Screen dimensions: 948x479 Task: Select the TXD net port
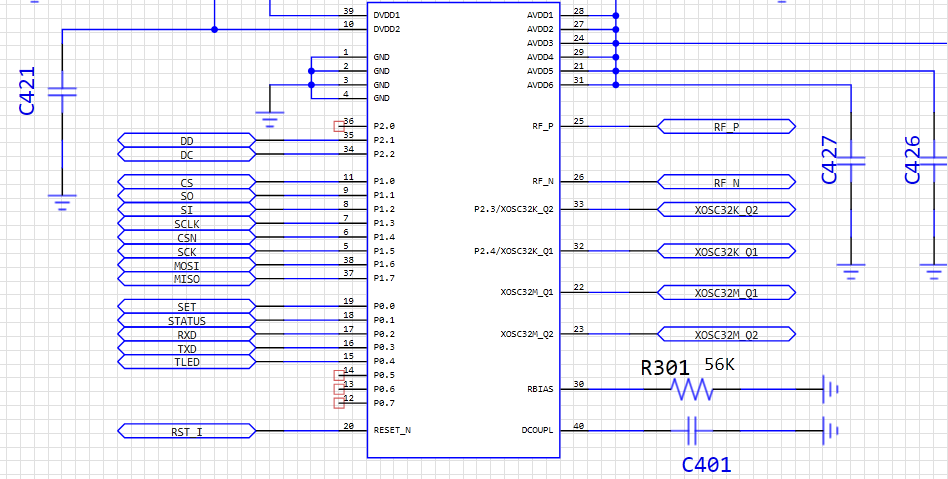coord(187,348)
